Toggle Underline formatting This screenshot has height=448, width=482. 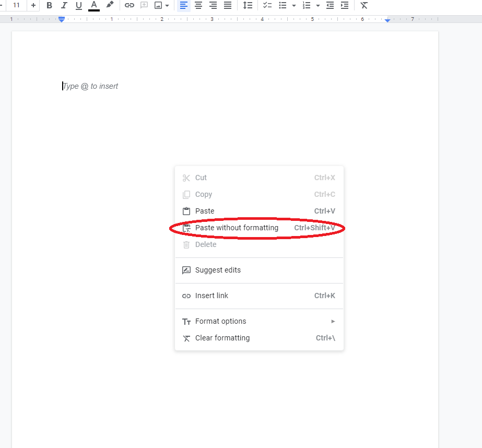(79, 5)
